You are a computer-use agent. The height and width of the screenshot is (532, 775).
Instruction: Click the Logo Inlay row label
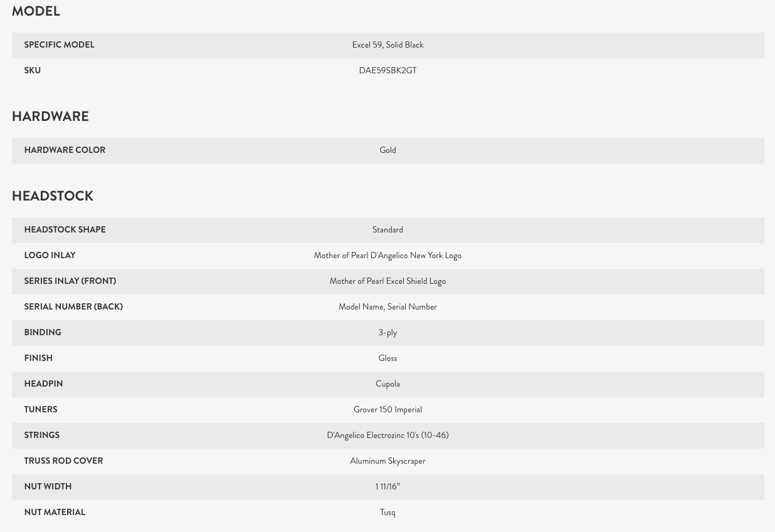coord(50,256)
